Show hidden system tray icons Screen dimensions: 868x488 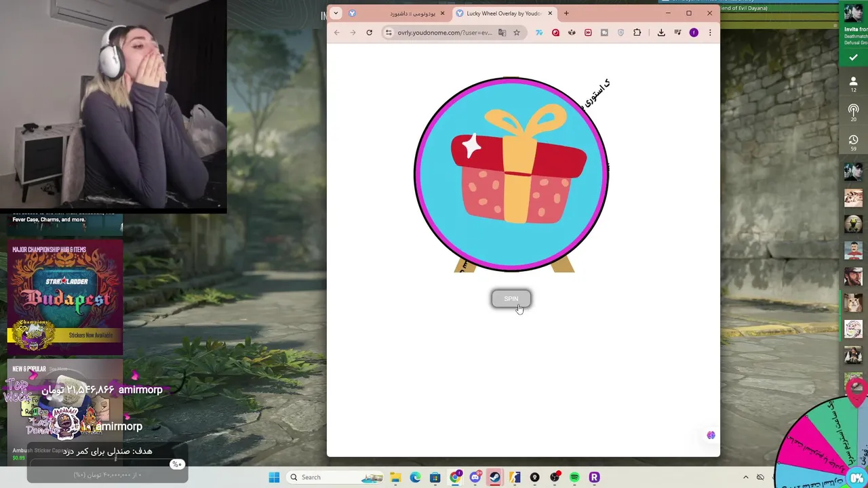coord(746,477)
